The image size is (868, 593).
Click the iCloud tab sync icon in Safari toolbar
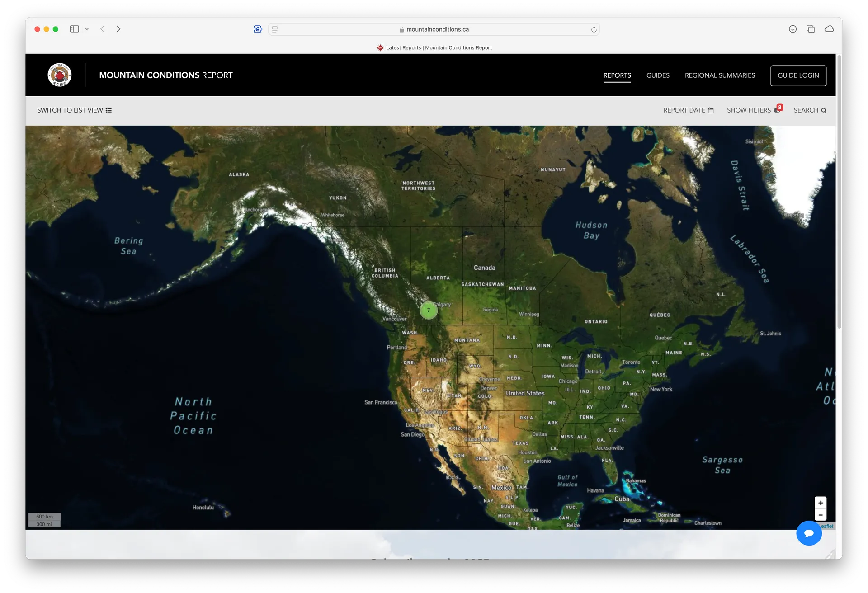830,28
